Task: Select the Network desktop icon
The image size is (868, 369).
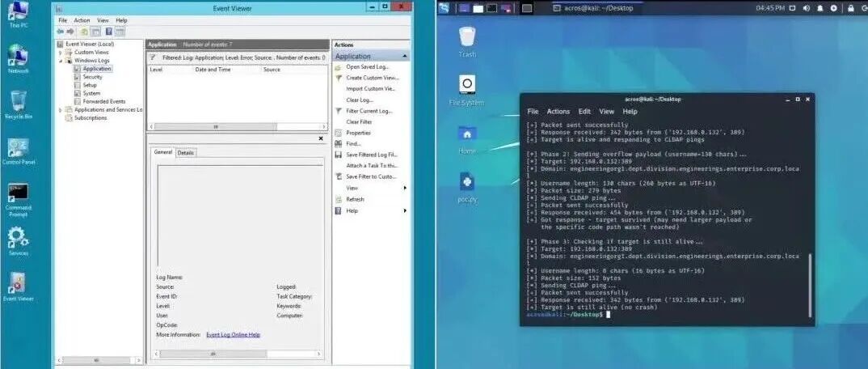Action: 19,59
